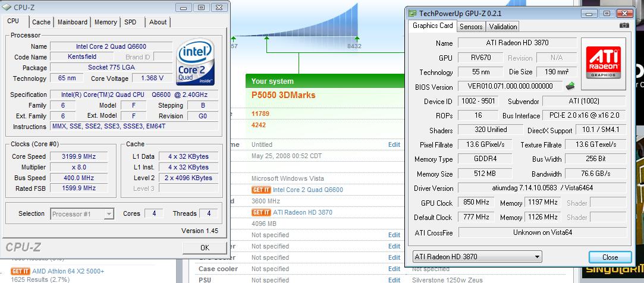Click the BIOS Version field VER010.071.000.000.000000
Viewport: 644px width, 283px height.
[x=510, y=86]
